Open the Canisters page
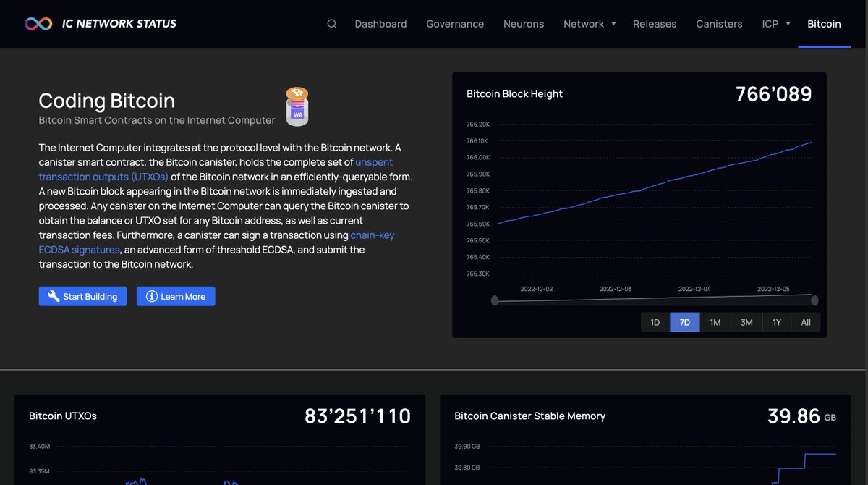 pyautogui.click(x=719, y=24)
